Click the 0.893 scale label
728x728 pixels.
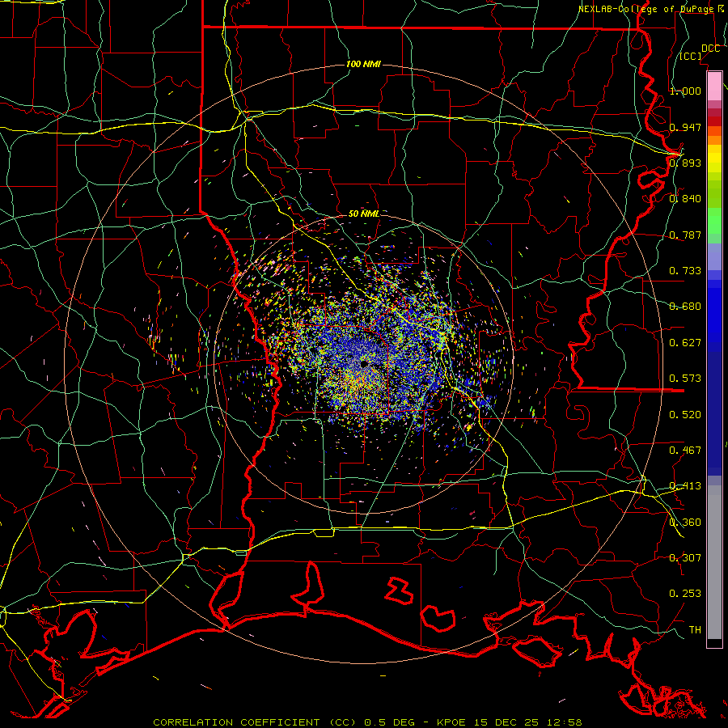685,163
